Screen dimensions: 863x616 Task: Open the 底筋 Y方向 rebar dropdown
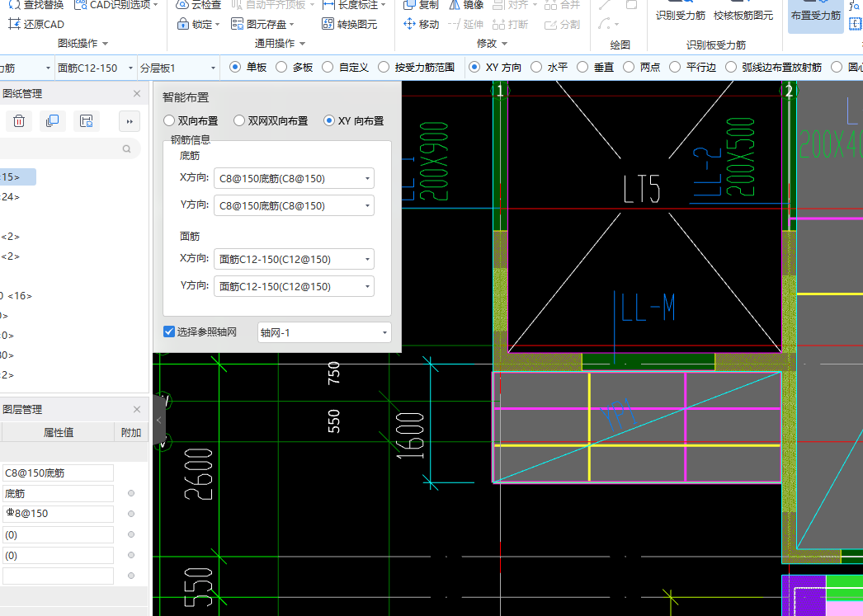click(x=294, y=205)
